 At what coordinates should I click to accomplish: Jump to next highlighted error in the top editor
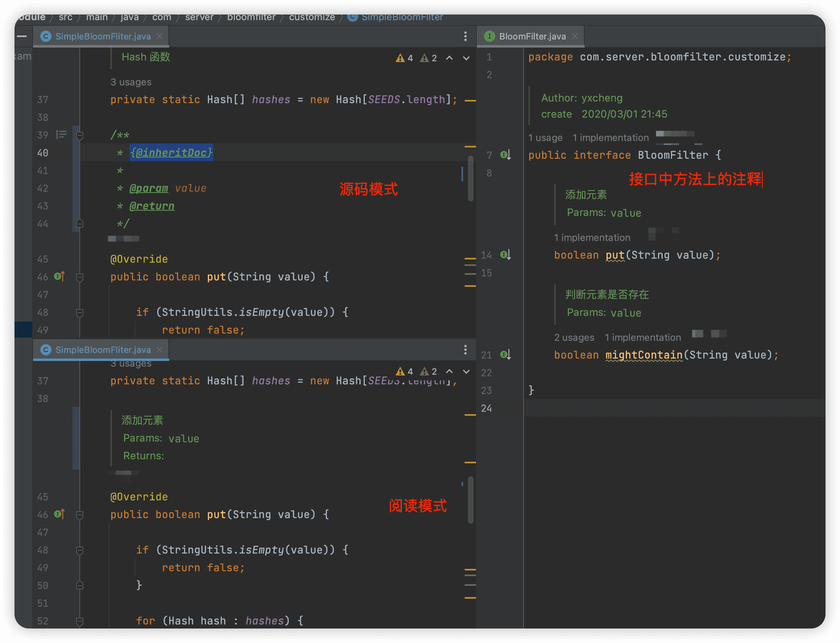click(466, 58)
